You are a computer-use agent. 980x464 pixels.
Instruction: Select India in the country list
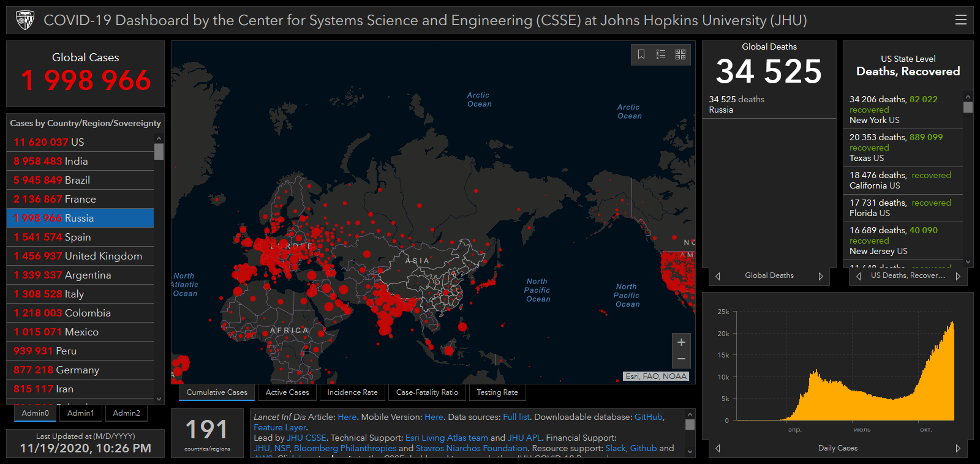click(x=80, y=161)
